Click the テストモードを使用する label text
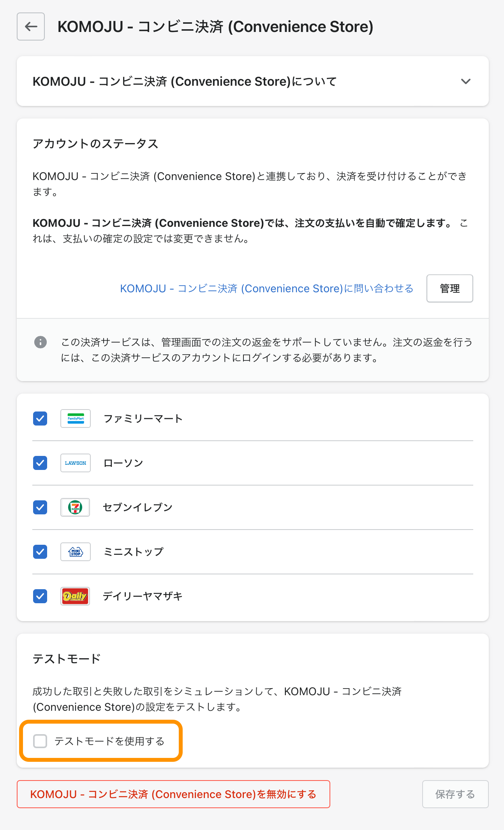The width and height of the screenshot is (504, 830). [109, 741]
